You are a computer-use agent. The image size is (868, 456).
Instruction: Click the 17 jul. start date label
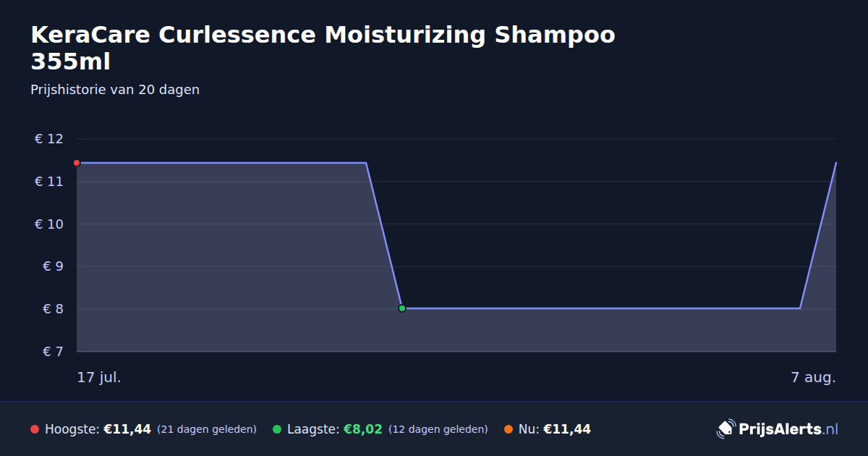coord(99,377)
